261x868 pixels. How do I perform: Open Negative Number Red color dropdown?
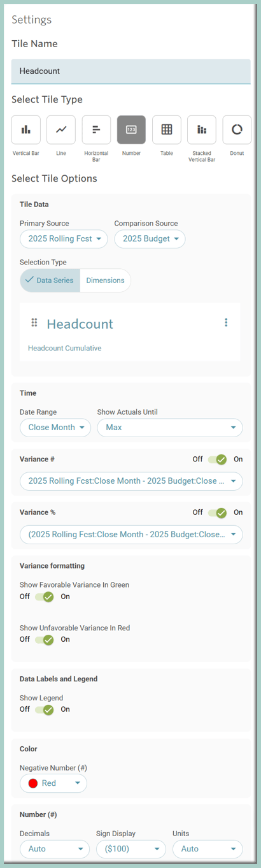pos(53,783)
